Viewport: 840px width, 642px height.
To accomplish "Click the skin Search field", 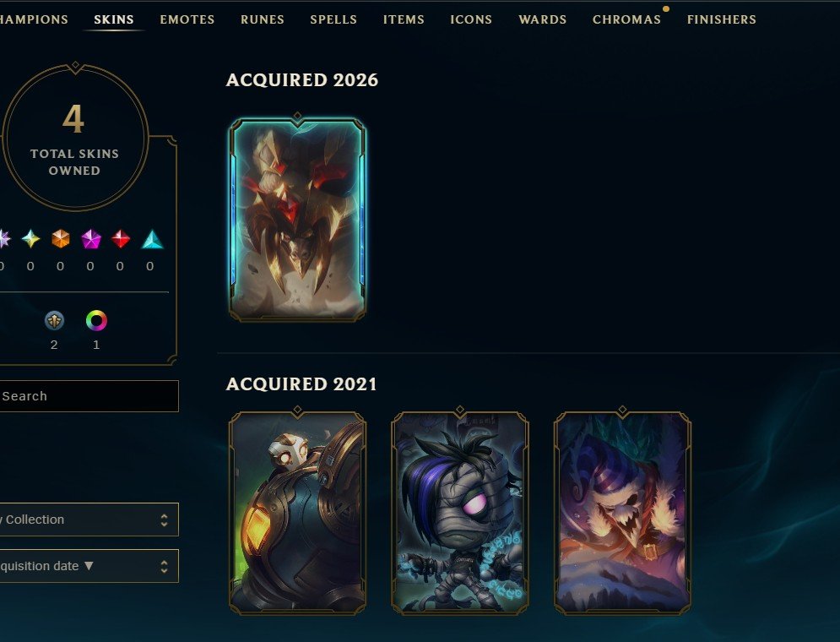I will [89, 396].
